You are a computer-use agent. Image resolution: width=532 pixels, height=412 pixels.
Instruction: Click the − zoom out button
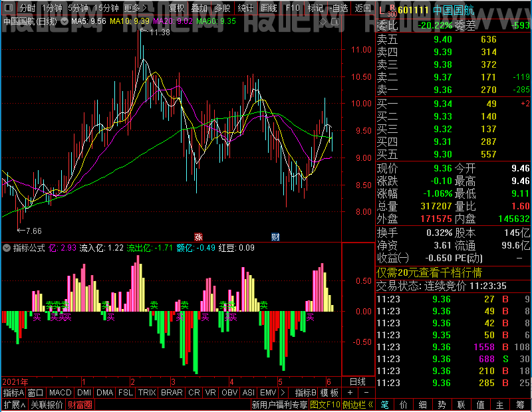pyautogui.click(x=366, y=393)
